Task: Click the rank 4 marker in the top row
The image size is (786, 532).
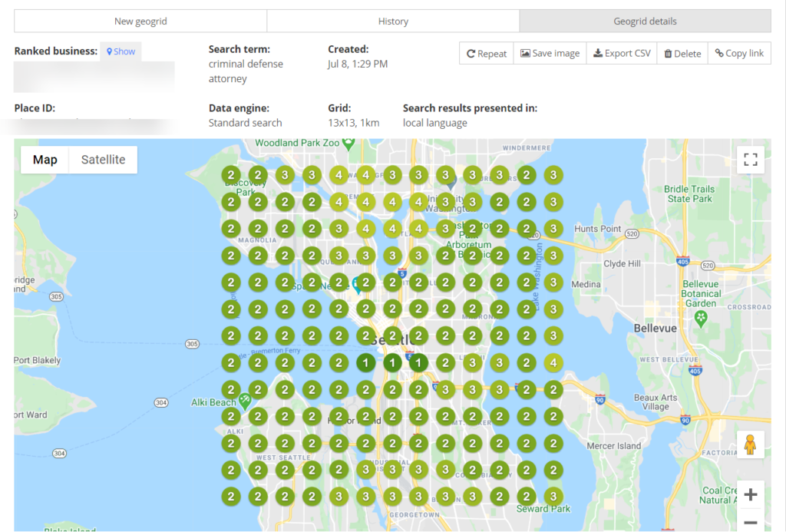Action: (x=339, y=174)
